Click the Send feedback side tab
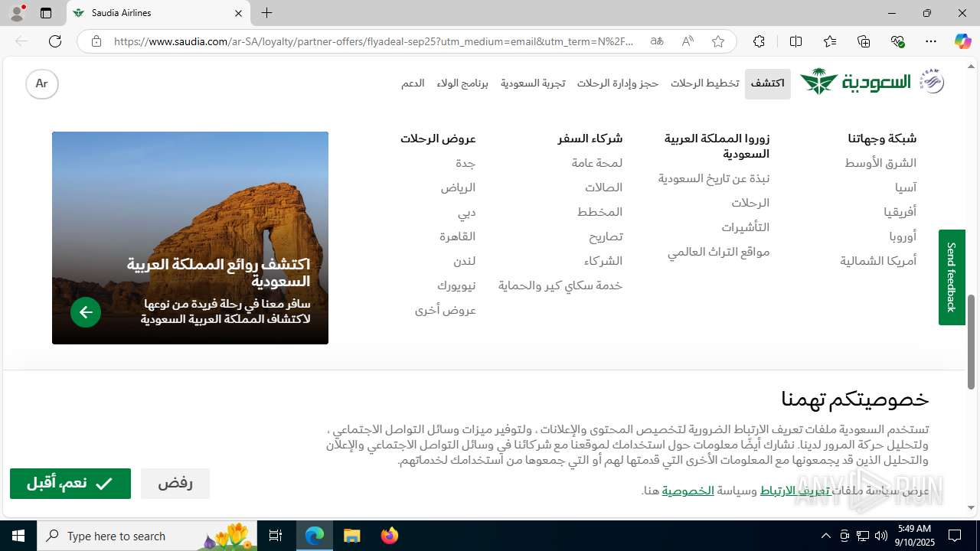Image resolution: width=980 pixels, height=551 pixels. coord(952,277)
